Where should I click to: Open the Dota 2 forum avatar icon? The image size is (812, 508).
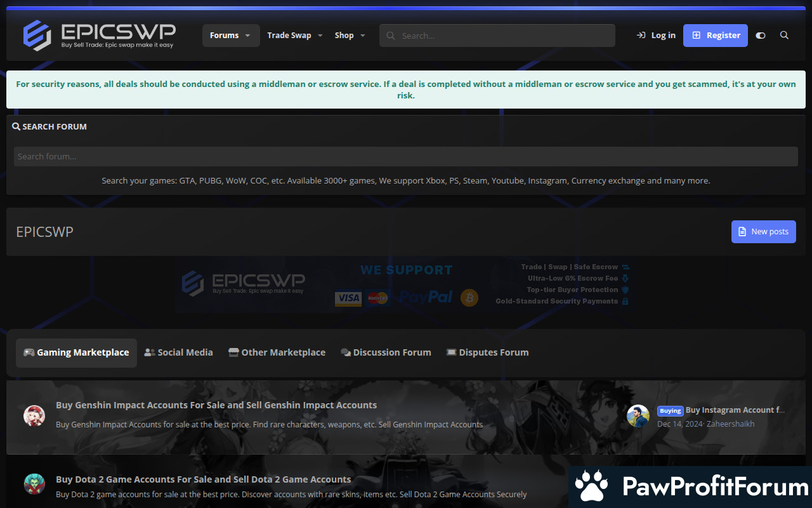point(34,484)
